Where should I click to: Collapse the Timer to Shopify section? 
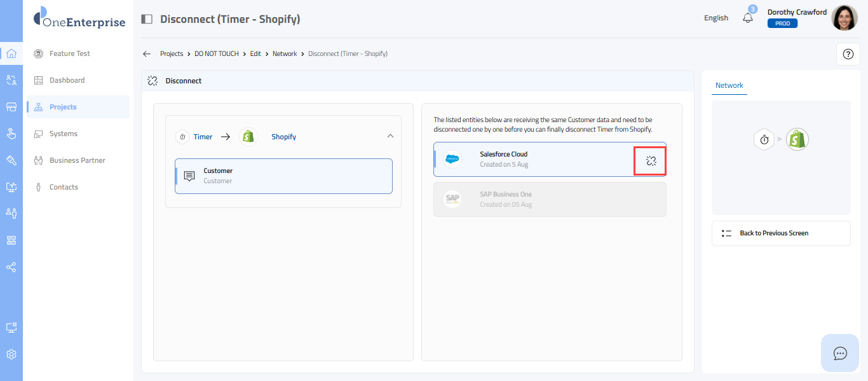(390, 136)
